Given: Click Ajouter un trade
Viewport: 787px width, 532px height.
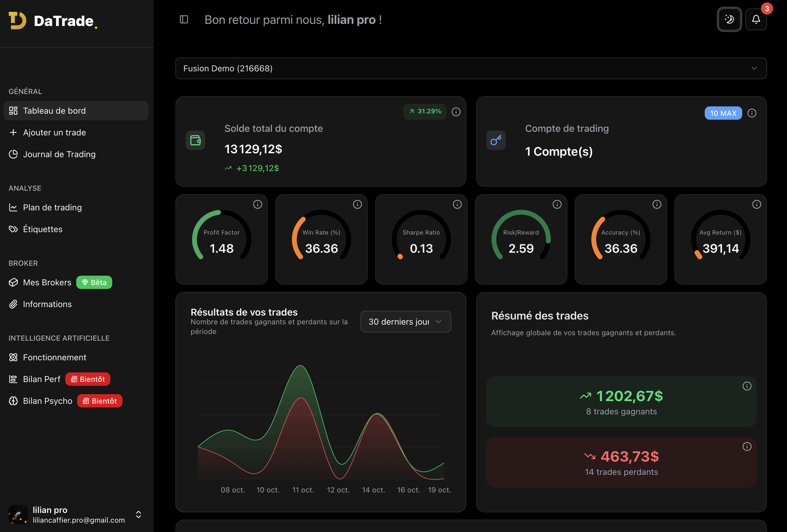Looking at the screenshot, I should point(54,132).
